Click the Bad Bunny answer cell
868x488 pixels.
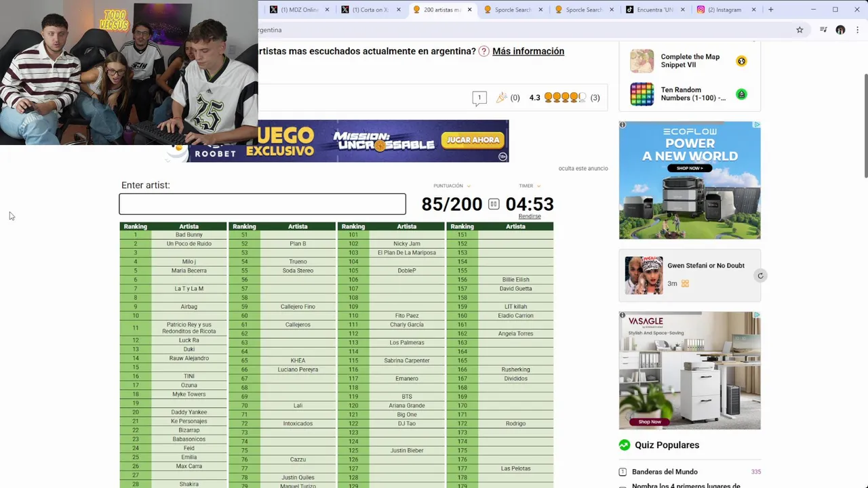[189, 235]
